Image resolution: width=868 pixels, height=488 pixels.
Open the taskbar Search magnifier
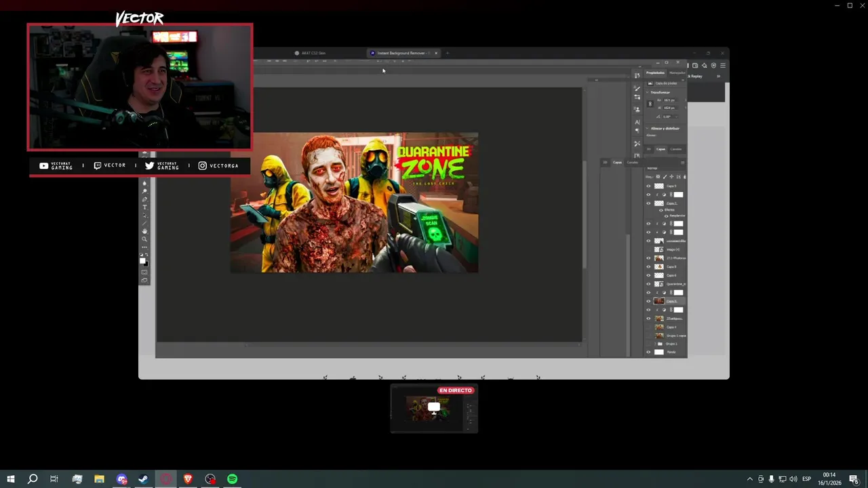pos(33,479)
